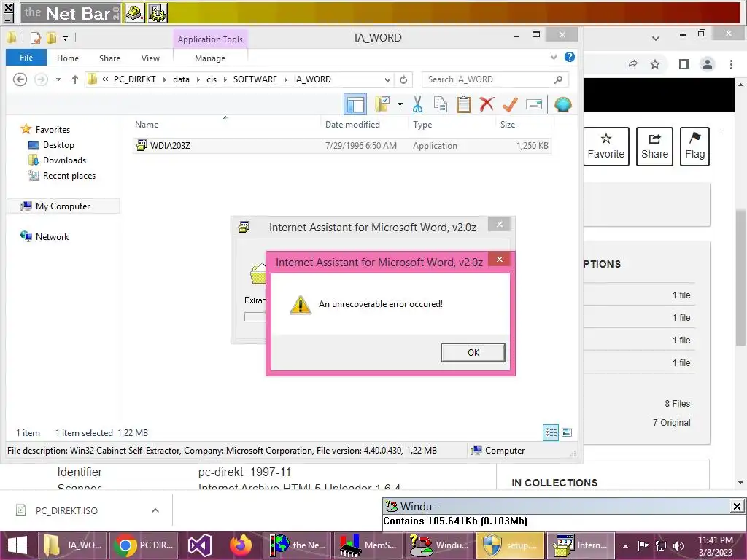The width and height of the screenshot is (747, 560).
Task: Switch to Firefox from the taskbar
Action: pyautogui.click(x=241, y=545)
